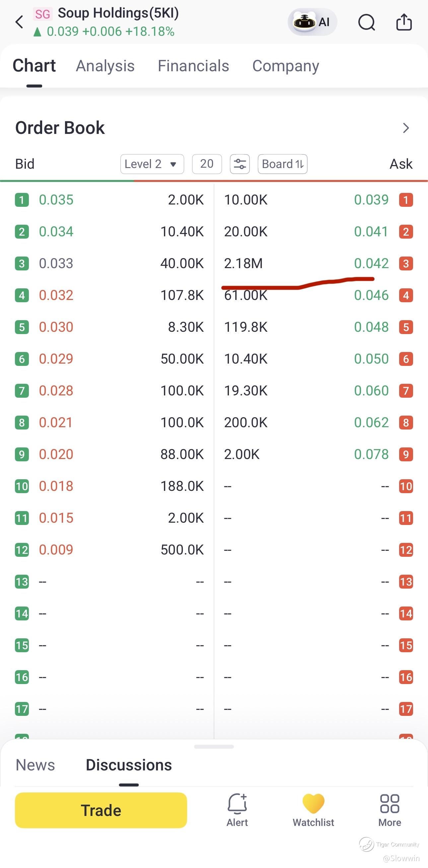Open the Level 2 dropdown
Viewport: 428px width, 868px height.
[x=152, y=164]
